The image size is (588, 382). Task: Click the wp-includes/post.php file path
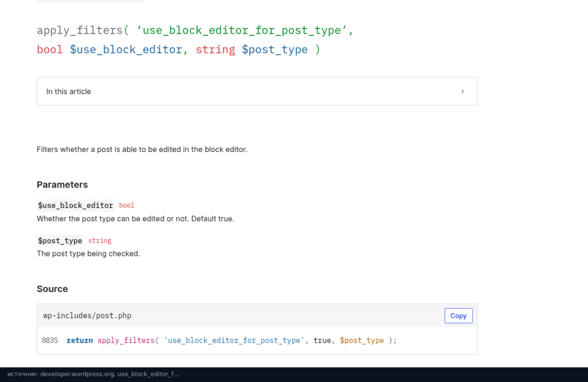point(87,315)
